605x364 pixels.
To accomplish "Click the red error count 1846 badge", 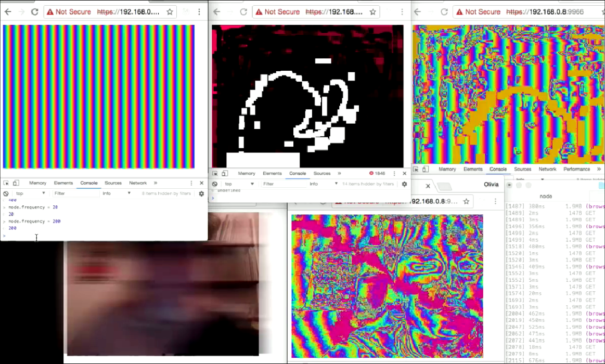I will (378, 173).
